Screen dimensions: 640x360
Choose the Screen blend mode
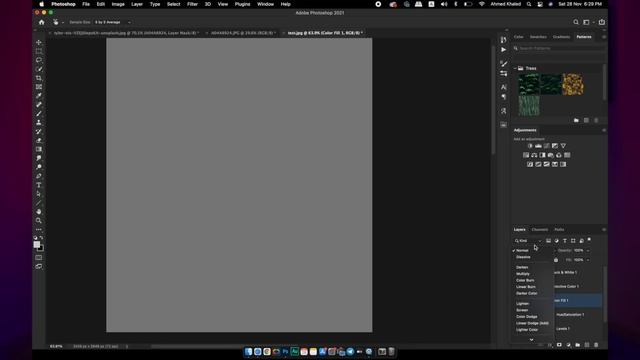click(522, 310)
